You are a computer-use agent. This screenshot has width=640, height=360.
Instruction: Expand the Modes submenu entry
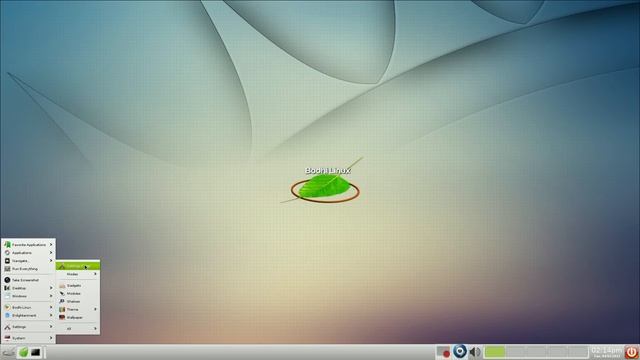[x=78, y=274]
